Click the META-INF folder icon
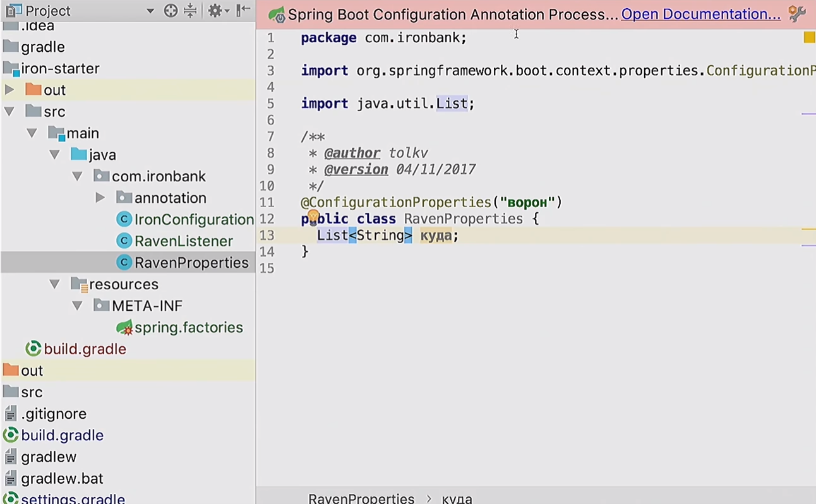 click(101, 306)
